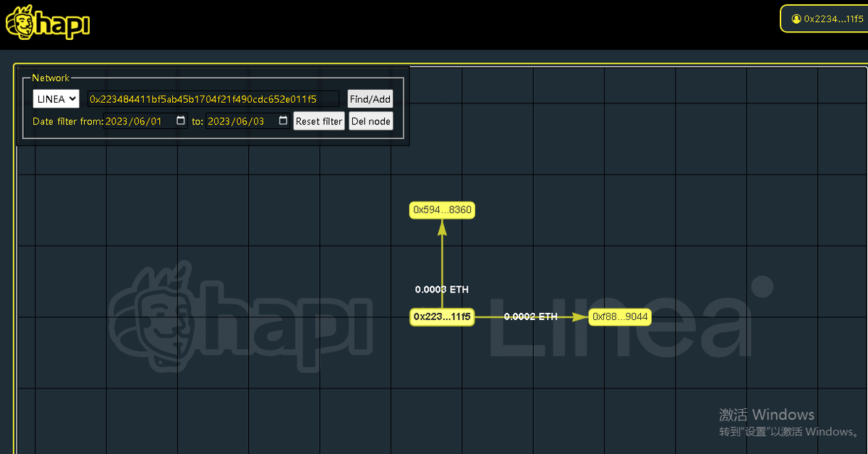Viewport: 868px width, 454px height.
Task: Select the 0xf88...9044 node
Action: pyautogui.click(x=620, y=316)
